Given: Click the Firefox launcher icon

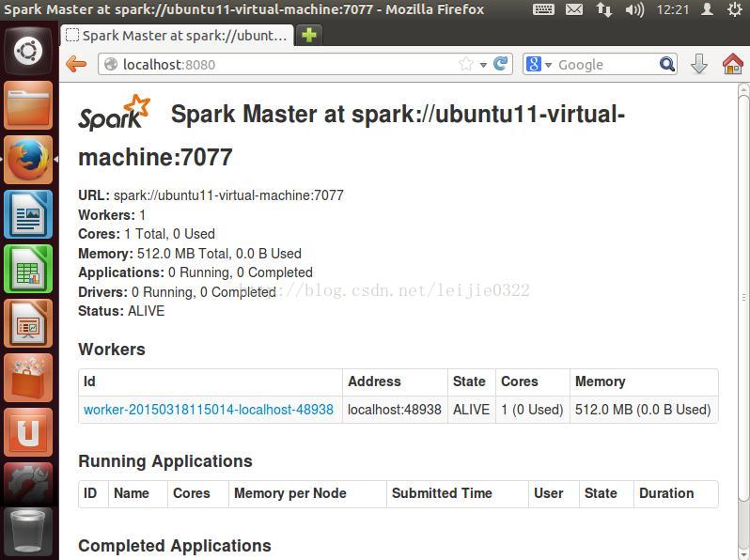Looking at the screenshot, I should coord(28,160).
